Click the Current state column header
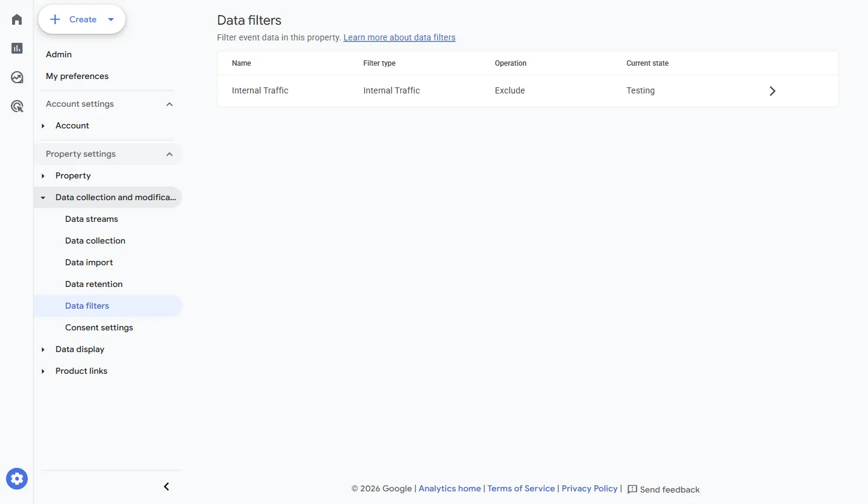The height and width of the screenshot is (504, 868). [x=647, y=63]
